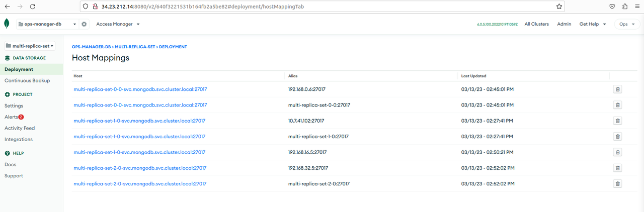Click the browser back arrow
The height and width of the screenshot is (212, 644).
pyautogui.click(x=8, y=7)
